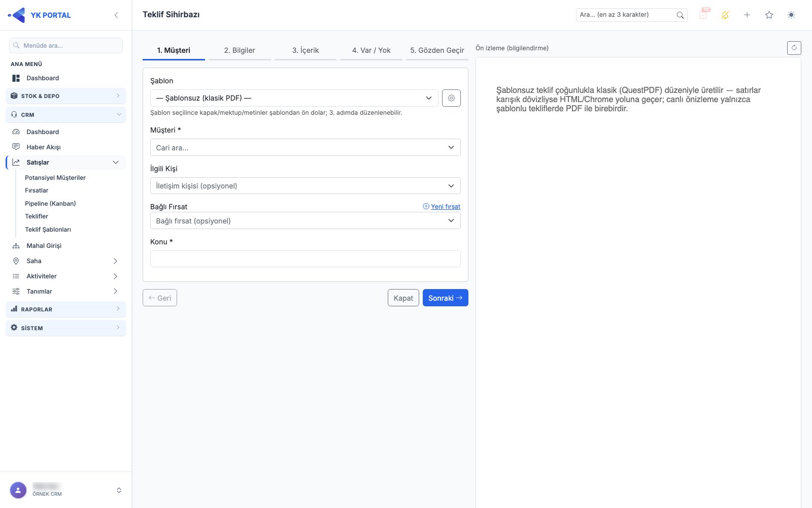Open the İlgili Kişi dropdown

click(306, 186)
